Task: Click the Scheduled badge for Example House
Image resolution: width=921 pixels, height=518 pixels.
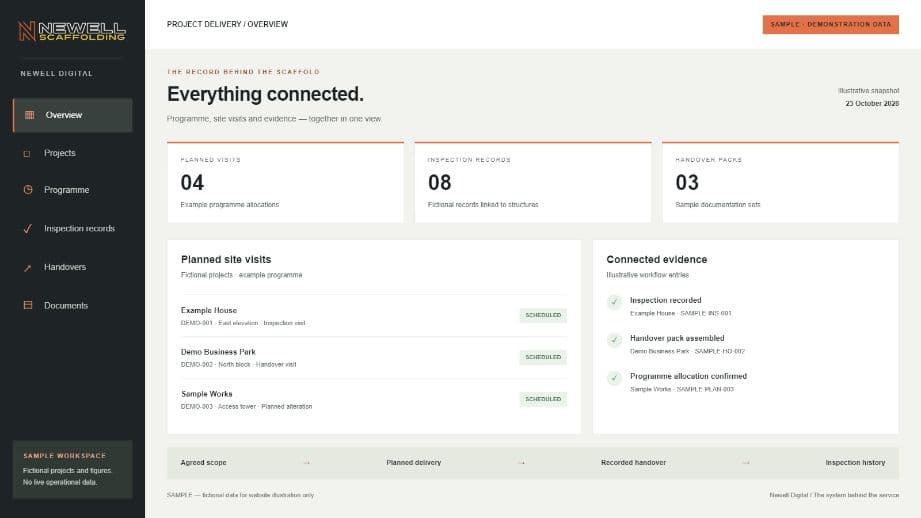Action: (x=543, y=315)
